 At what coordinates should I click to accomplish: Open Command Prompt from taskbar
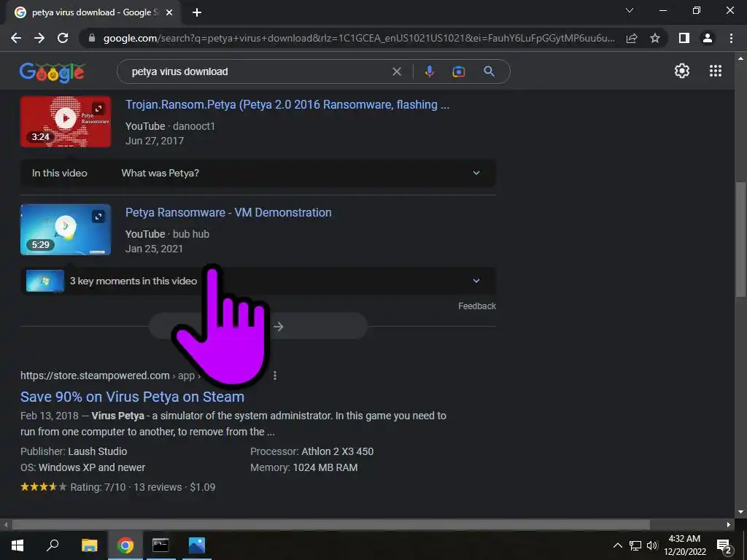click(x=160, y=545)
